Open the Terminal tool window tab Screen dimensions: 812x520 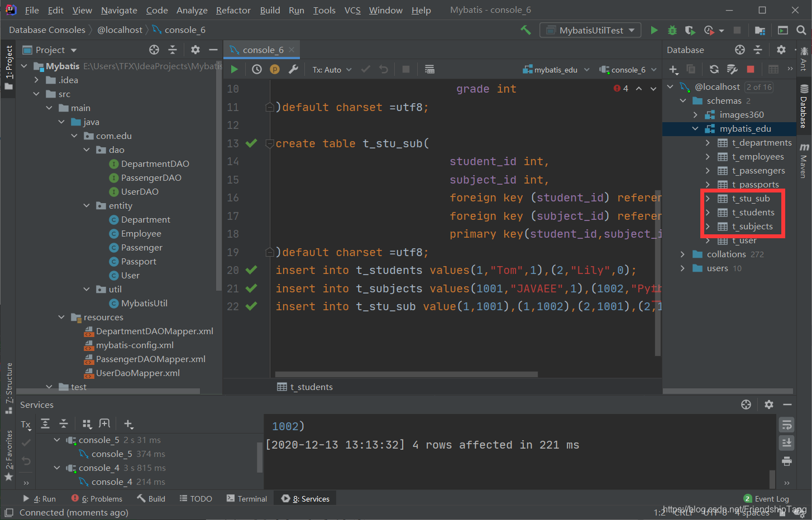coord(247,499)
